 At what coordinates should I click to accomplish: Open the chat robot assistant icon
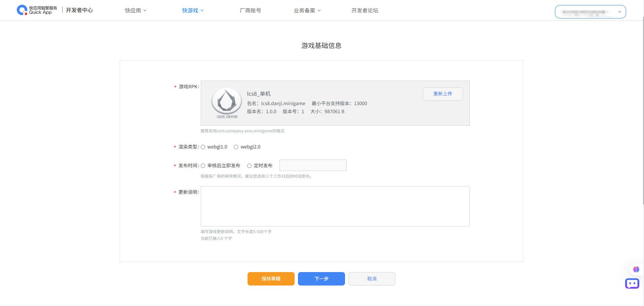pos(632,283)
